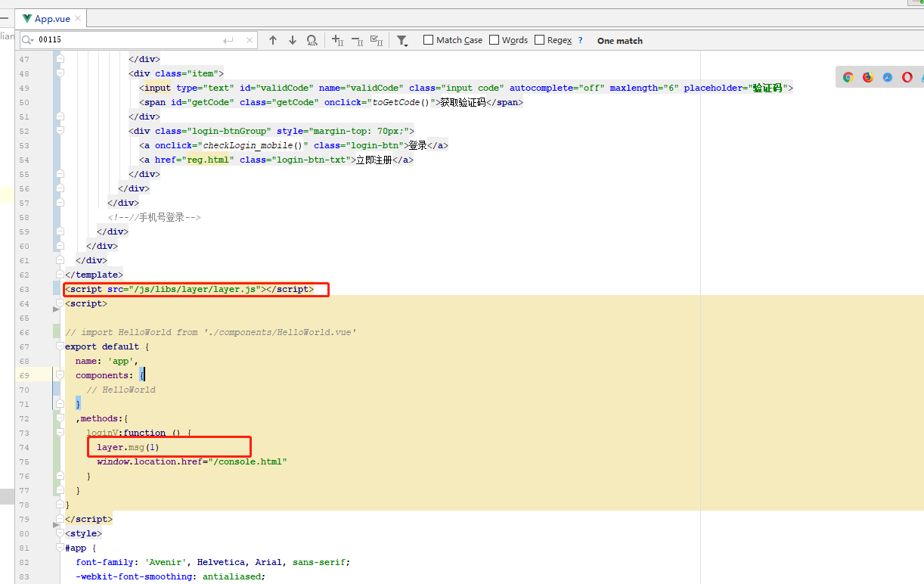Image resolution: width=924 pixels, height=584 pixels.
Task: Open in Firefox browser icon
Action: pos(868,77)
